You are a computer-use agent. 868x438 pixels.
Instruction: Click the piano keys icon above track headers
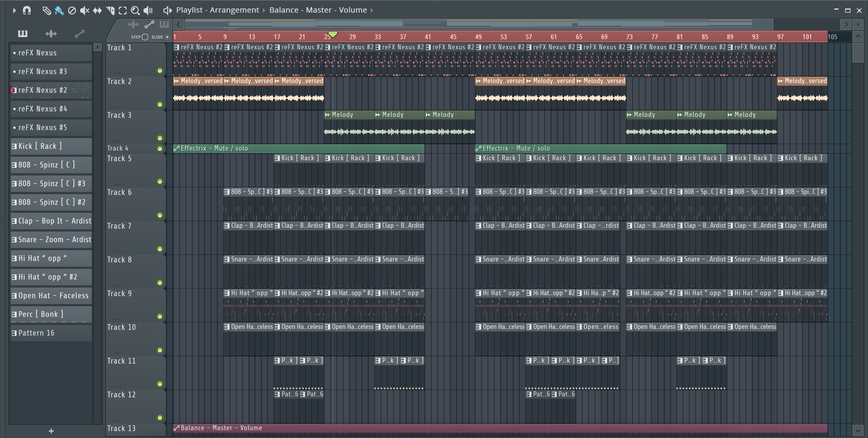164,24
